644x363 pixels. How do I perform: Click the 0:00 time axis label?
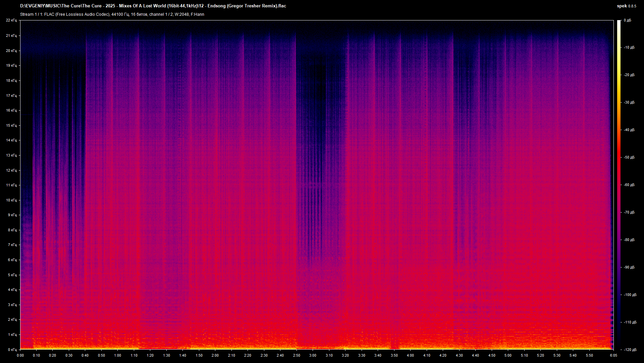(20, 356)
